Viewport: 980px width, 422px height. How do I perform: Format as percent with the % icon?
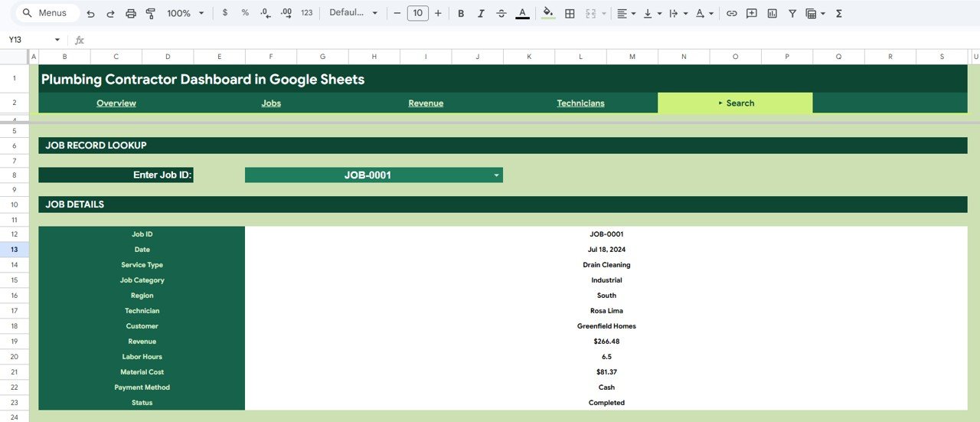tap(245, 13)
